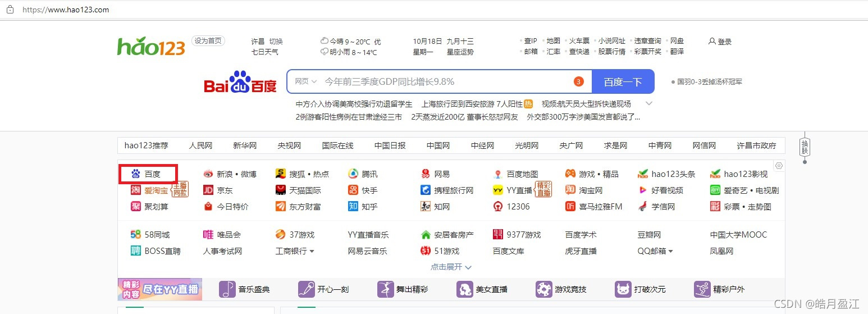Viewport: 868px width, 314px height.
Task: Expand the hot news chevron
Action: pos(649,103)
